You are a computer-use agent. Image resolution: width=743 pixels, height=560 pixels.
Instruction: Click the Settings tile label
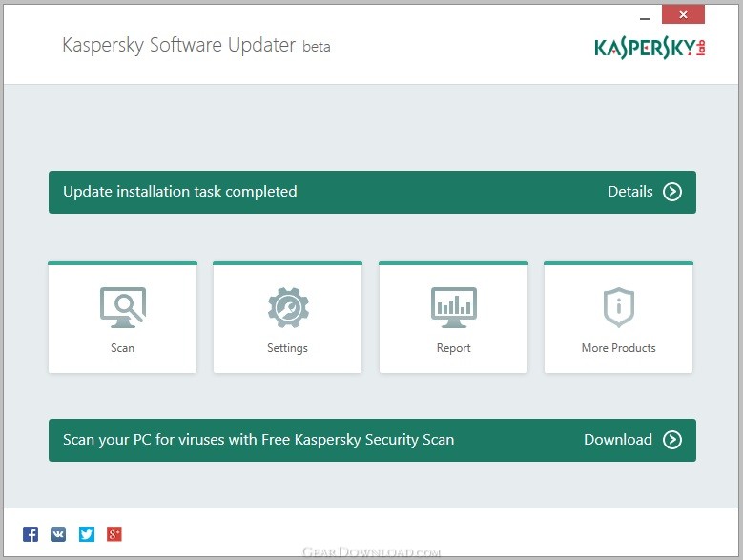click(287, 349)
